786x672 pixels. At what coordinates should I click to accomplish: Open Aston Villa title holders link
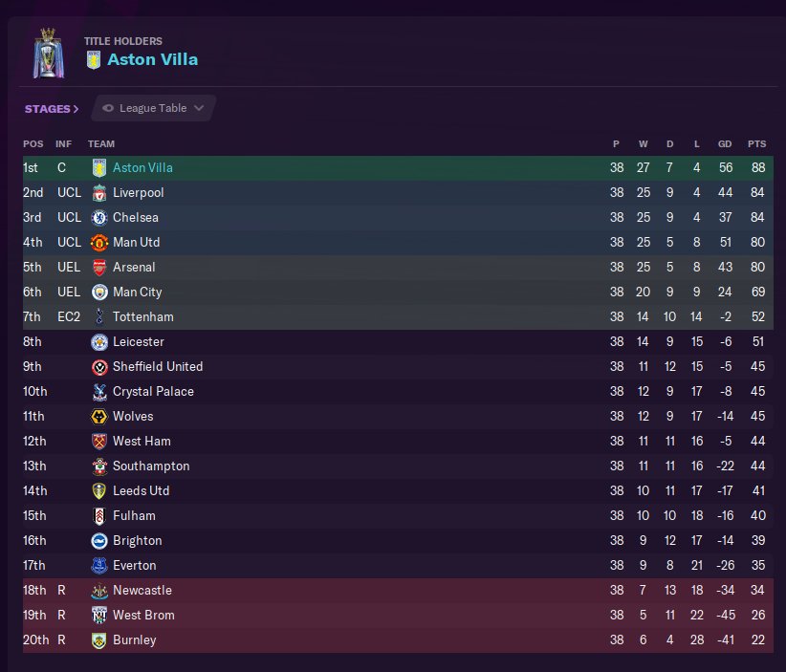[x=152, y=60]
